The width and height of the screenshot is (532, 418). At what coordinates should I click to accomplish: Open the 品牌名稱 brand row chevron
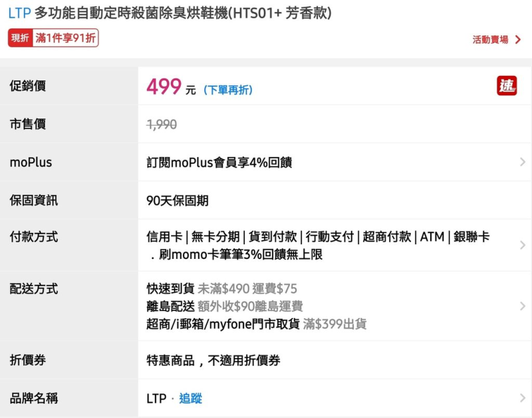pyautogui.click(x=522, y=398)
